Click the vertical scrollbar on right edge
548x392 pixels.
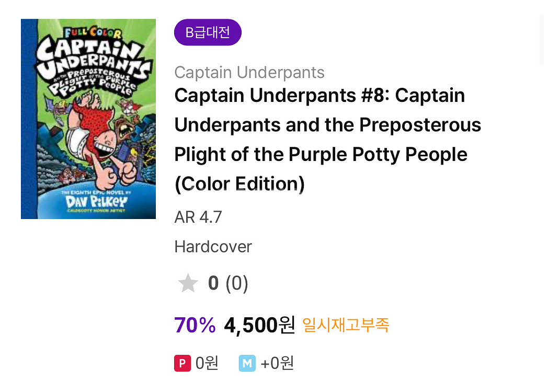click(542, 39)
